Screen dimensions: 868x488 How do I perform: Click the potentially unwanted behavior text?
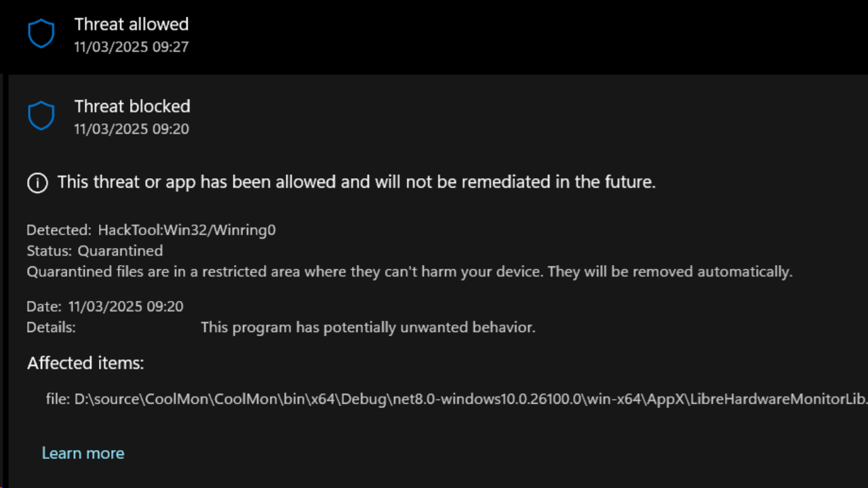[x=368, y=327]
